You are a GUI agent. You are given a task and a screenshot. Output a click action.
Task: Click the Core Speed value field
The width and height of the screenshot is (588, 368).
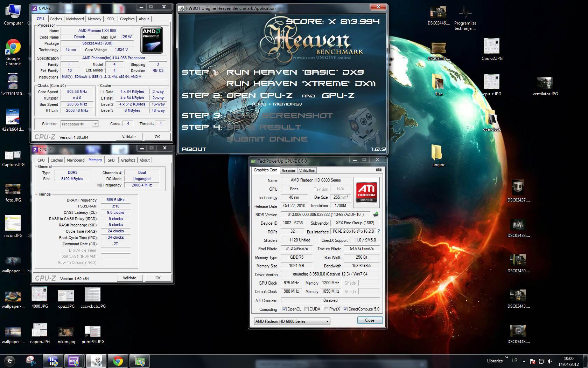tap(77, 91)
